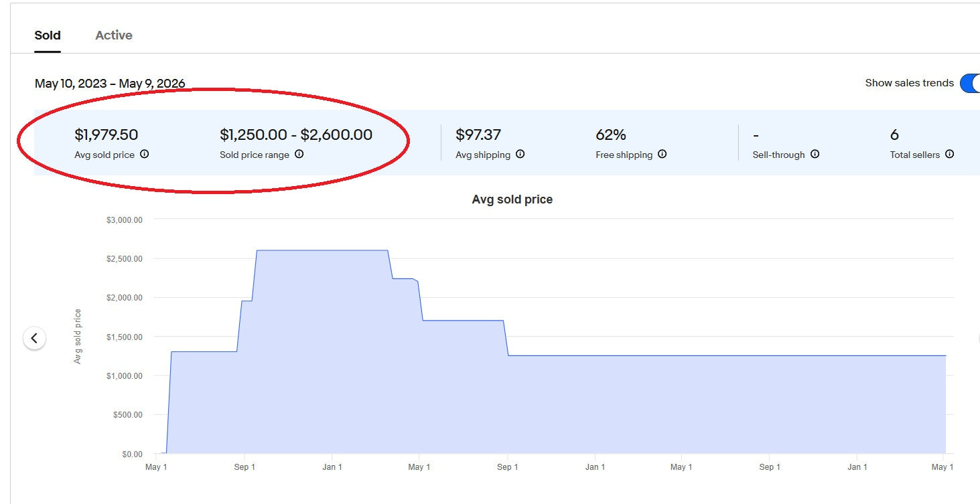Image resolution: width=980 pixels, height=504 pixels.
Task: Switch to the Sold tab
Action: click(x=48, y=35)
